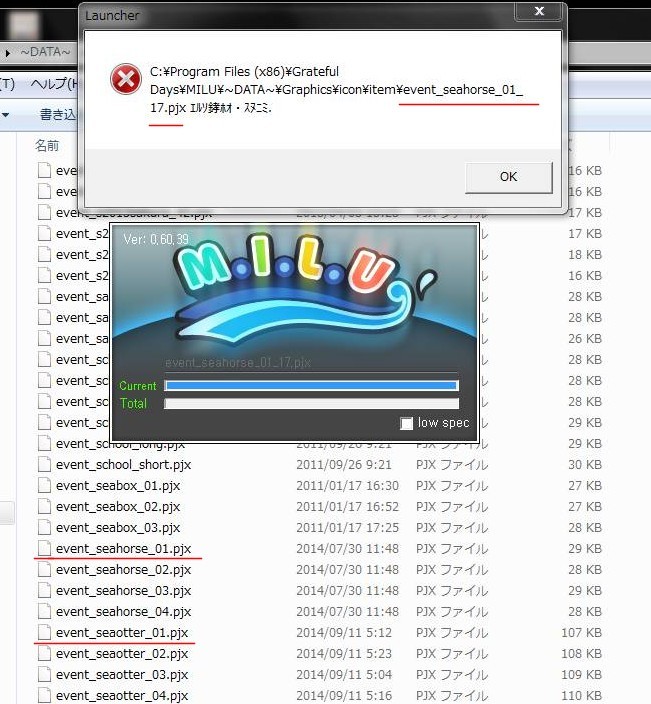Select the file event_seaotter_02.pjx
Viewport: 651px width, 704px height.
click(x=122, y=654)
